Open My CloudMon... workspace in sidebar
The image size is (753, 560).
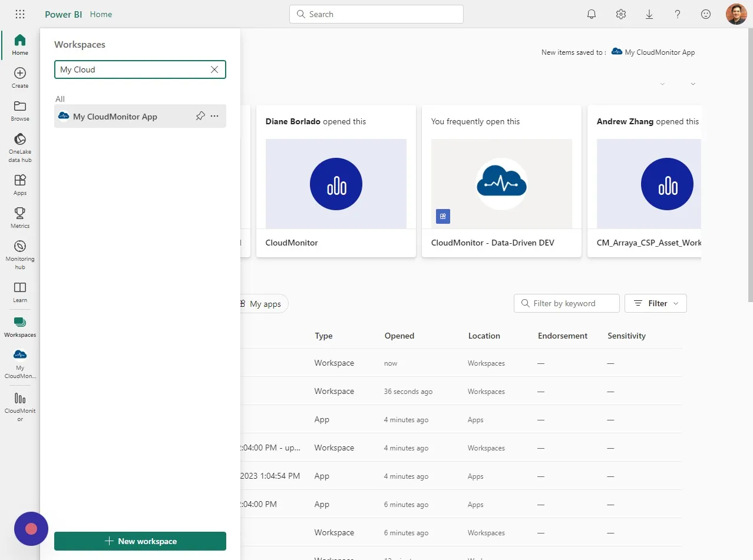click(20, 364)
